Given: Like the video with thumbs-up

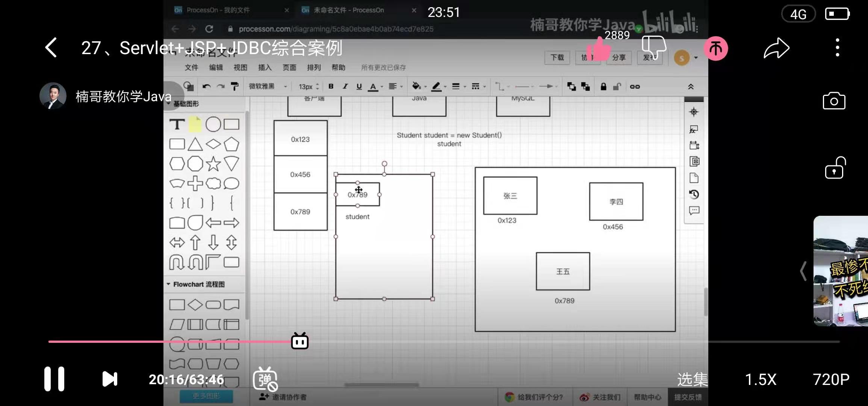Looking at the screenshot, I should tap(599, 49).
